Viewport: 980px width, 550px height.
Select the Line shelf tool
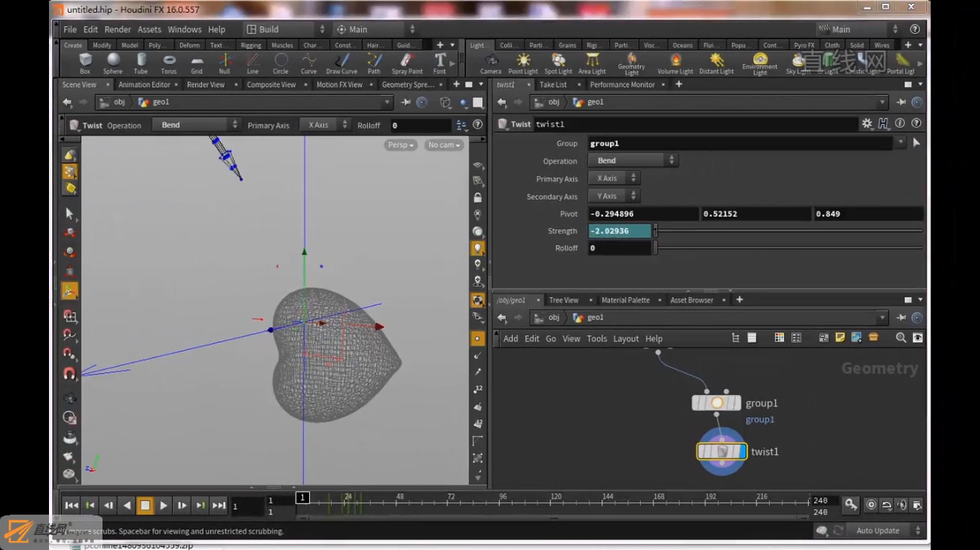(x=253, y=63)
